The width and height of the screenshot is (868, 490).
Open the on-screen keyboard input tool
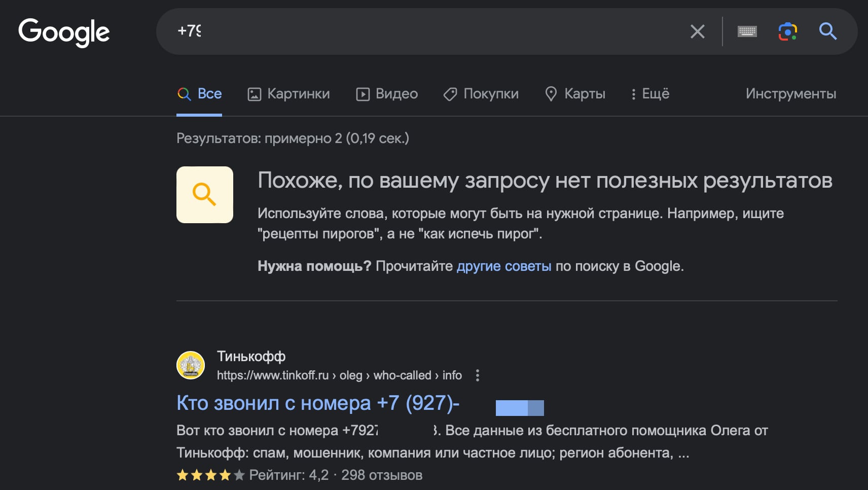click(747, 31)
